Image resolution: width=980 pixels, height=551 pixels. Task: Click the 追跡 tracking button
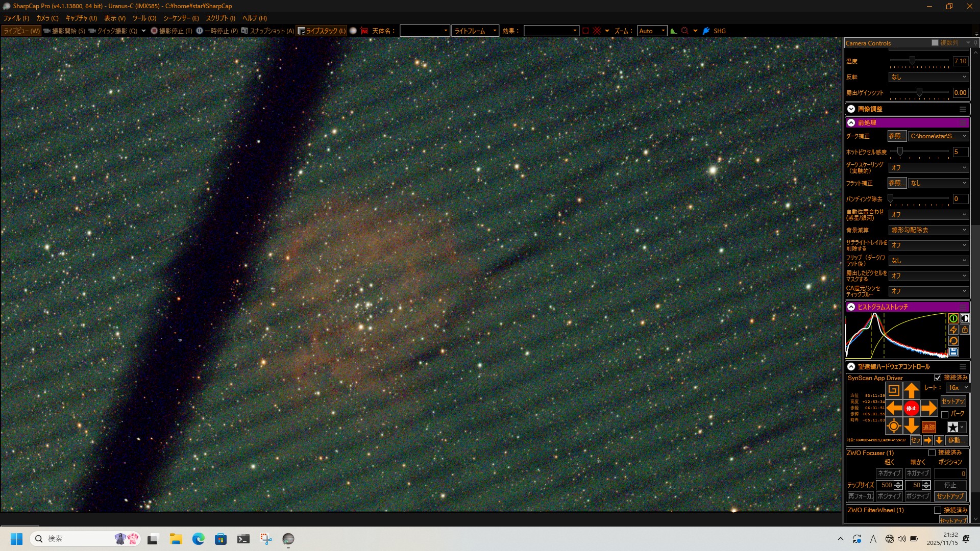click(x=928, y=428)
